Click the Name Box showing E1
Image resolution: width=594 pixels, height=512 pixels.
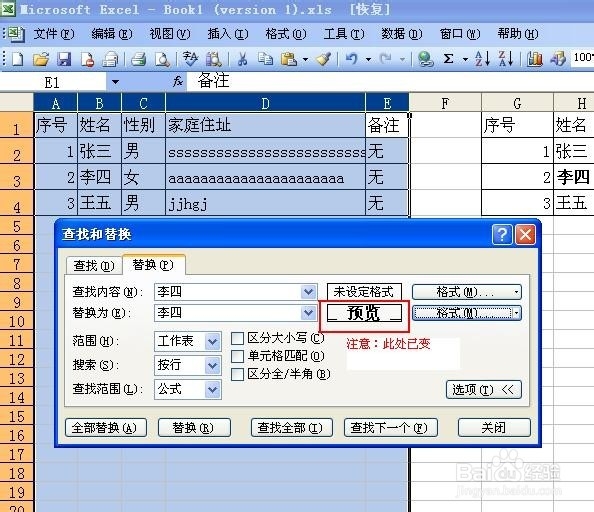(53, 82)
